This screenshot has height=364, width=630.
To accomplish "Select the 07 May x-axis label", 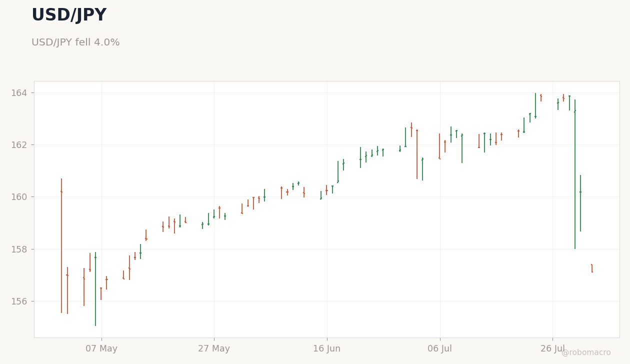I will coord(101,349).
